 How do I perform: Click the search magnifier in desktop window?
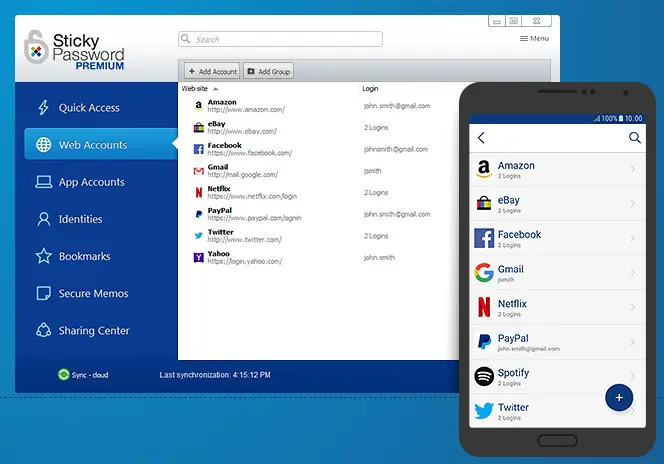coord(185,39)
